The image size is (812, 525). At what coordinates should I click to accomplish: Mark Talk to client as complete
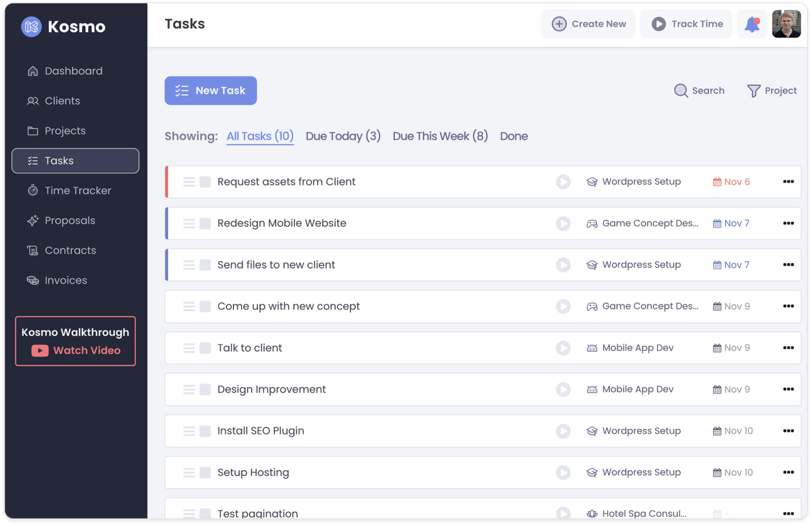tap(205, 347)
